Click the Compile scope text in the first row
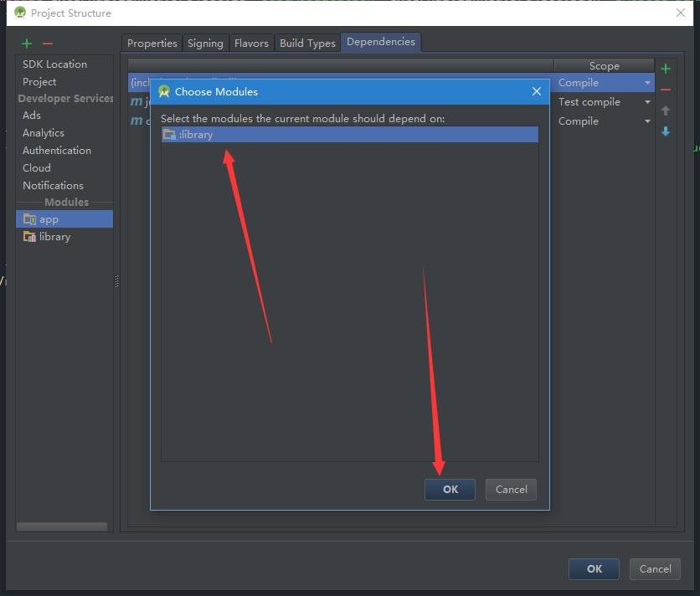This screenshot has height=596, width=700. coord(578,83)
